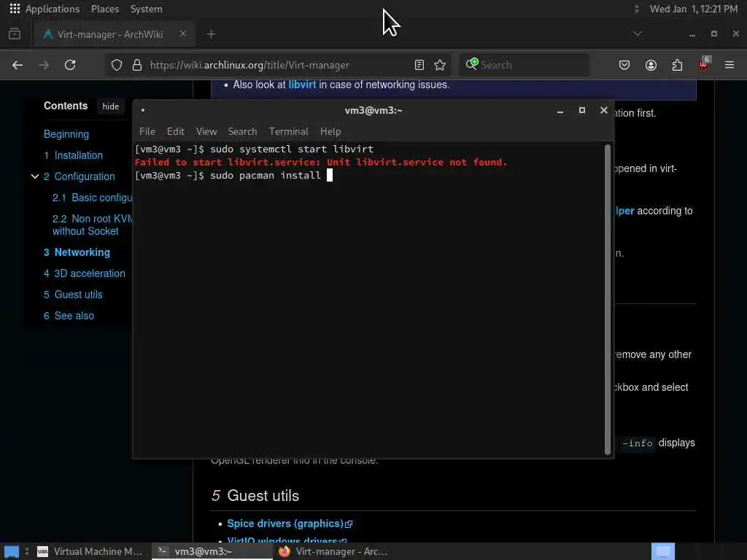Click the uBlock Origin extension icon
747x560 pixels.
704,64
